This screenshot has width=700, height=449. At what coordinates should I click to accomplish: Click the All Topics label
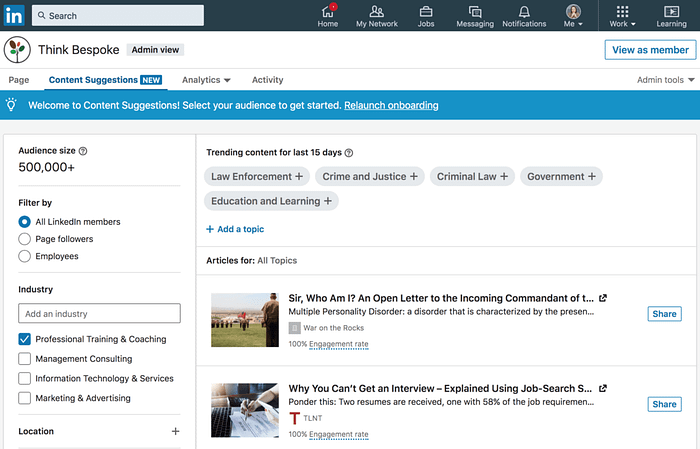point(277,261)
